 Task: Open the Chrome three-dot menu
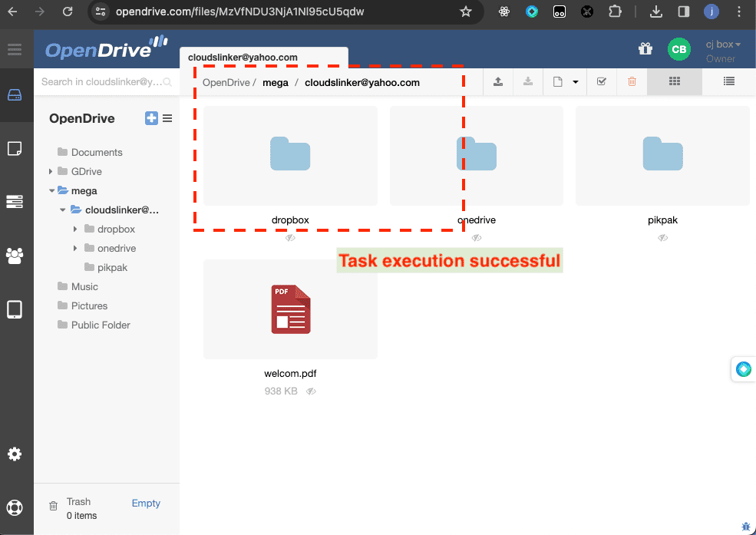coord(739,12)
